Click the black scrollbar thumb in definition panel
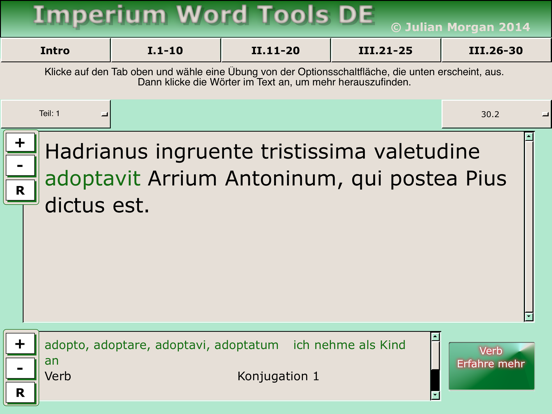552x414 pixels. (435, 380)
